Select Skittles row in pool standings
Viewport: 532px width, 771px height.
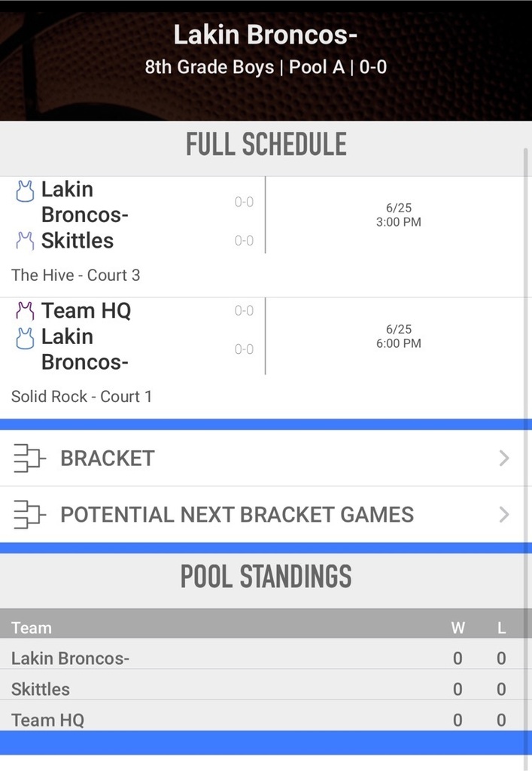click(41, 689)
